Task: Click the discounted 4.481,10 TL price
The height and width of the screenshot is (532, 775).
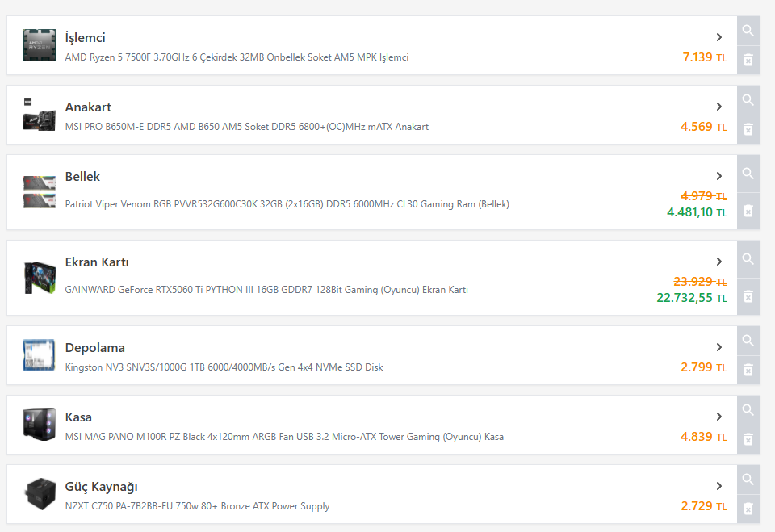Action: 697,212
